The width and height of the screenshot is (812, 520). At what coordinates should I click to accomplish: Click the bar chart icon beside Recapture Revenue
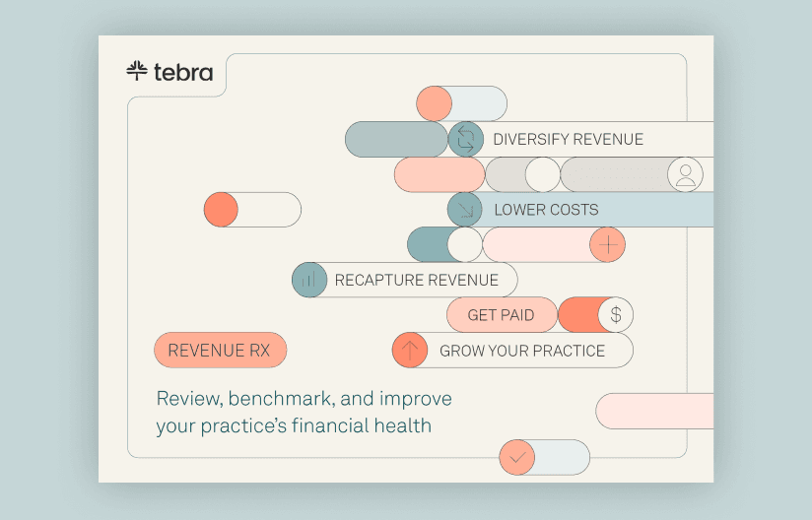[x=309, y=280]
